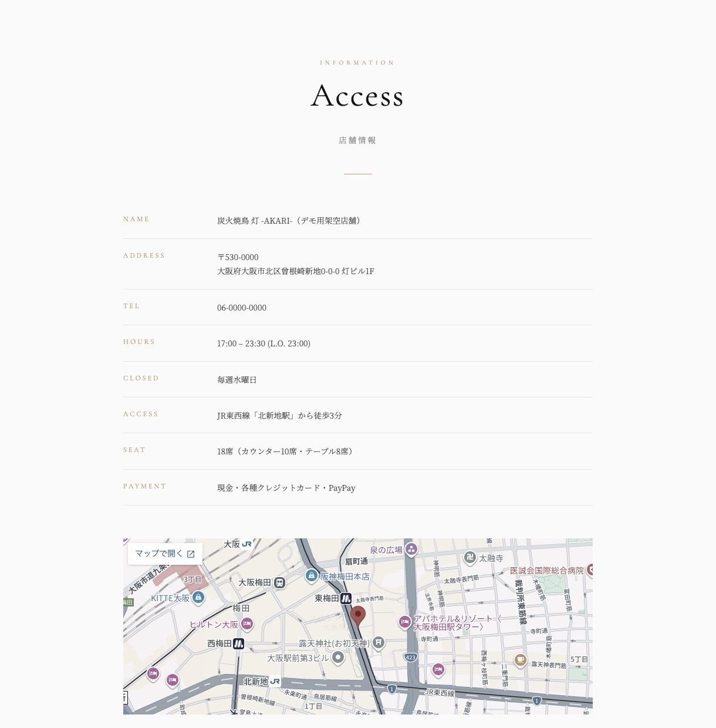Select the 阪神梅田本店 shopping marker
Image resolution: width=716 pixels, height=728 pixels.
pyautogui.click(x=312, y=576)
